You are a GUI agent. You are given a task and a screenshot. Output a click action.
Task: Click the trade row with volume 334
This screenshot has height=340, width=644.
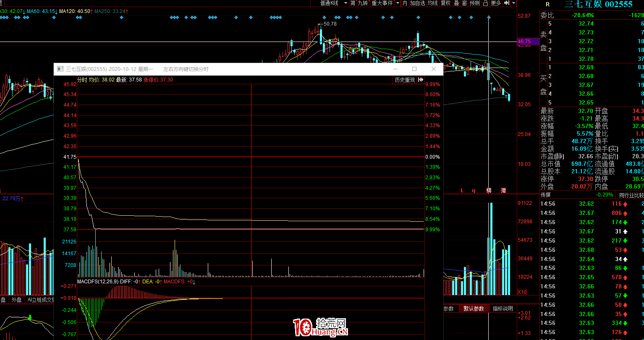tap(592, 323)
